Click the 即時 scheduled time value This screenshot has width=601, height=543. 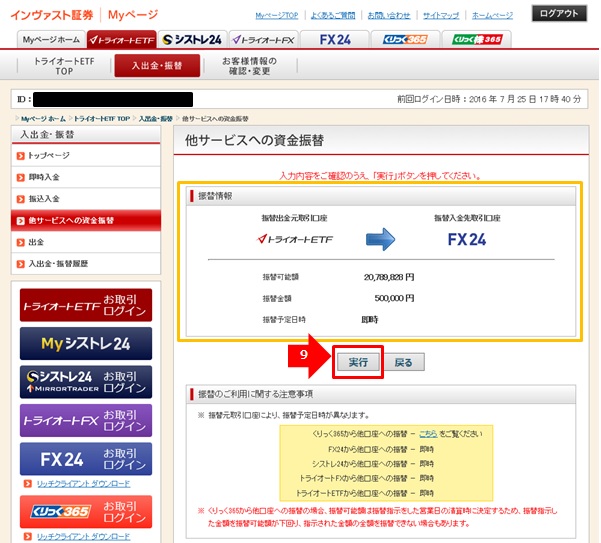(369, 320)
